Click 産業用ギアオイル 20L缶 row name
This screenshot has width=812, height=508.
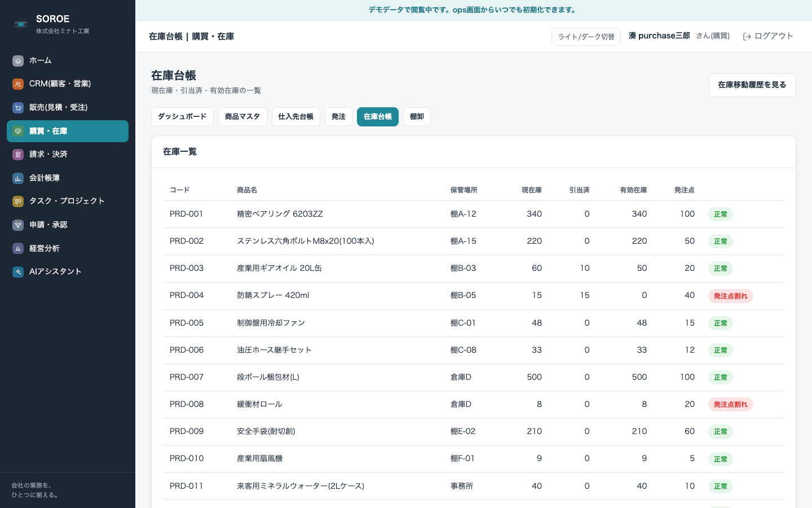pyautogui.click(x=279, y=268)
